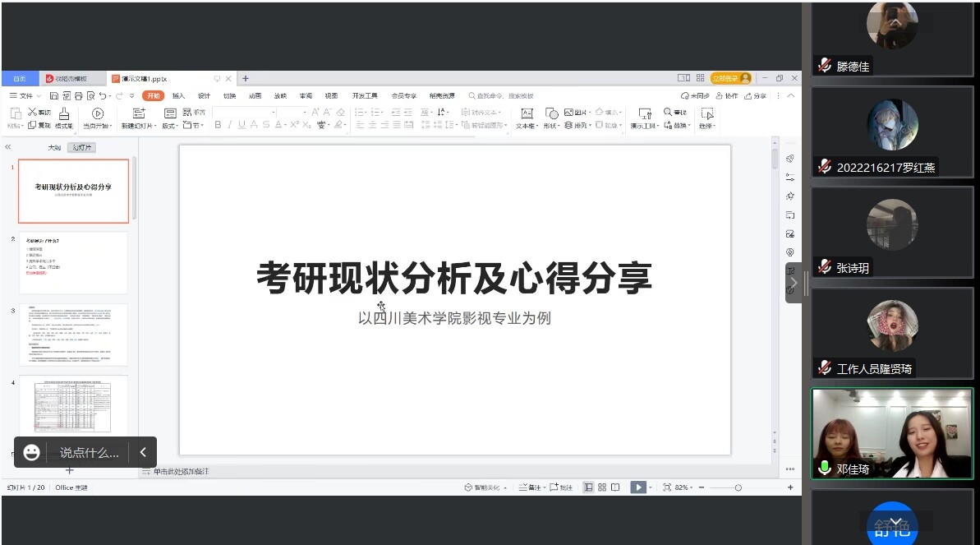This screenshot has height=545, width=980.
Task: Open the Shapes (形状) tool
Action: (x=551, y=113)
